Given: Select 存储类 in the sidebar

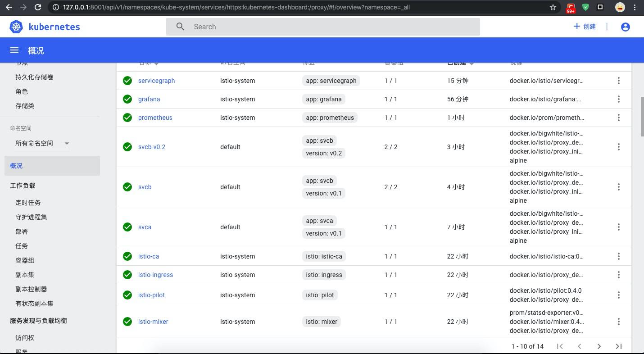Looking at the screenshot, I should coord(25,106).
